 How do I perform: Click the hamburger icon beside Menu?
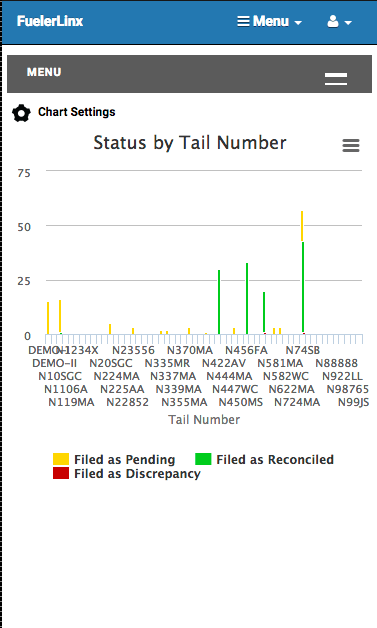tap(243, 21)
